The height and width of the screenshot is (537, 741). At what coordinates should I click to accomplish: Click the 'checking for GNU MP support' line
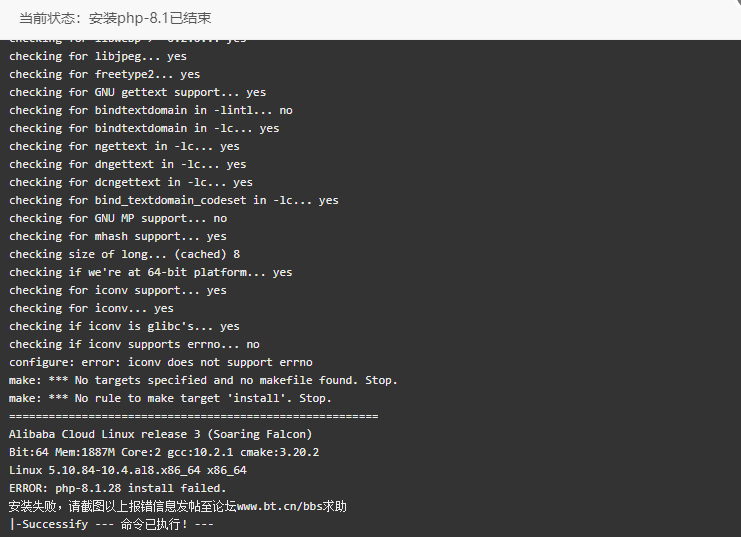[x=118, y=218]
